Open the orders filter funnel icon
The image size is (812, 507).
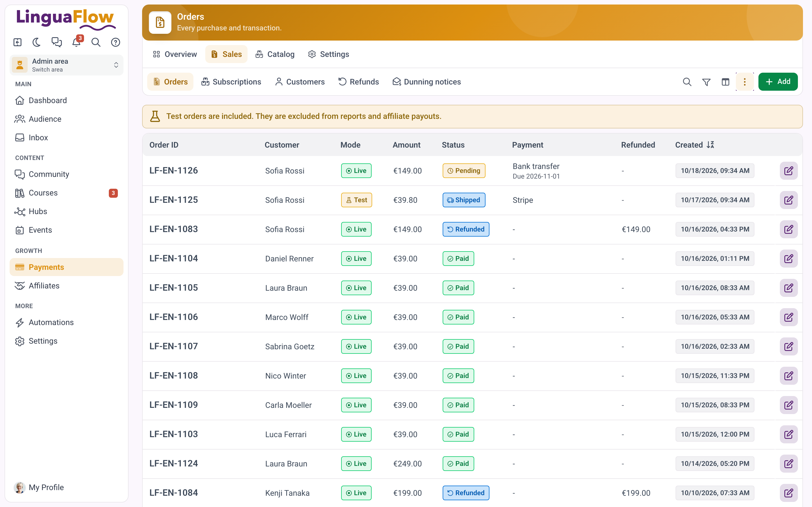click(706, 82)
